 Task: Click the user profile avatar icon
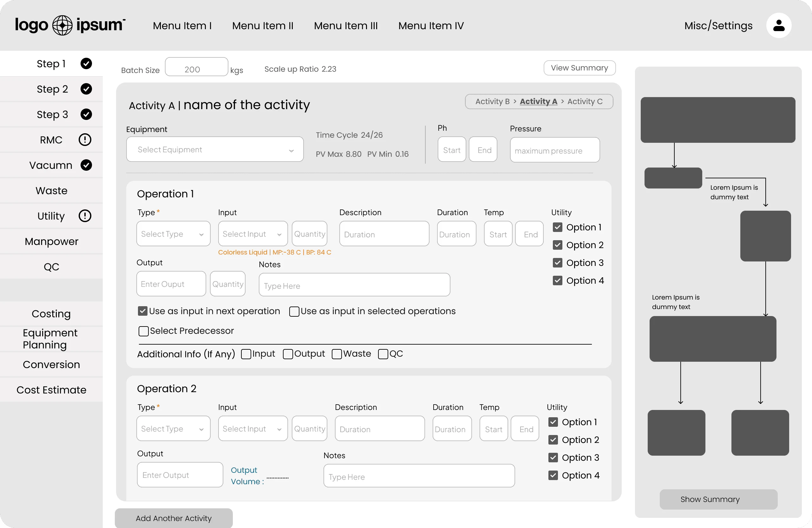(x=779, y=26)
